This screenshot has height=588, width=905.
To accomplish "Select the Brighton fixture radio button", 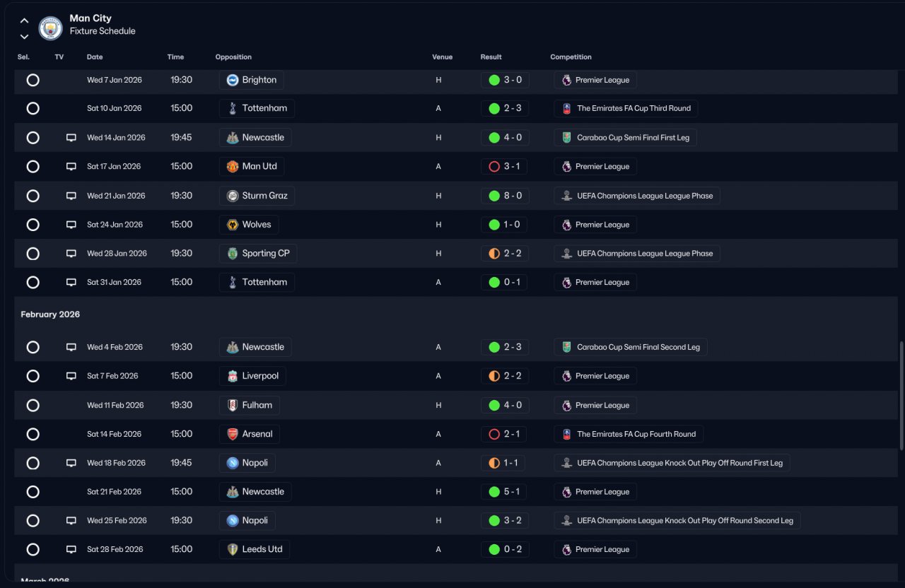I will (x=33, y=80).
